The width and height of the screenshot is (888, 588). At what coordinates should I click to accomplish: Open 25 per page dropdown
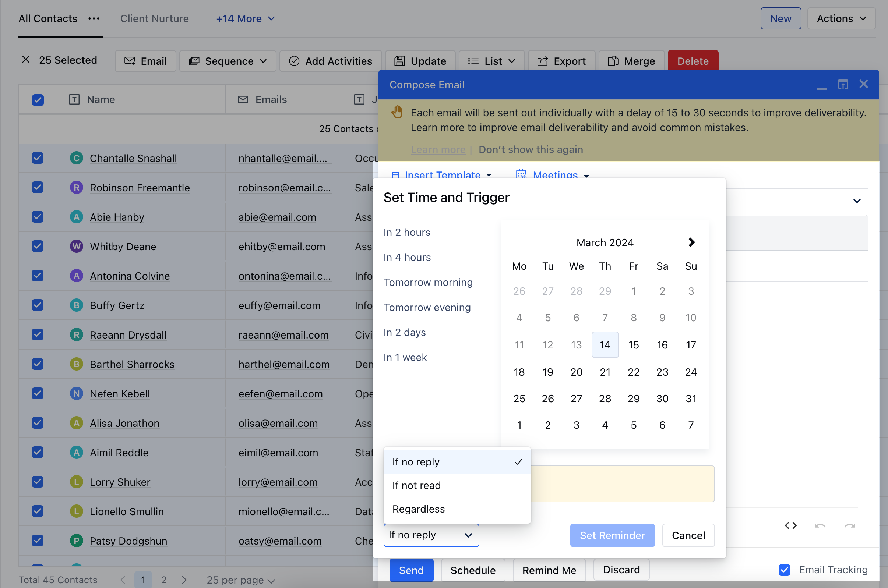pos(240,580)
